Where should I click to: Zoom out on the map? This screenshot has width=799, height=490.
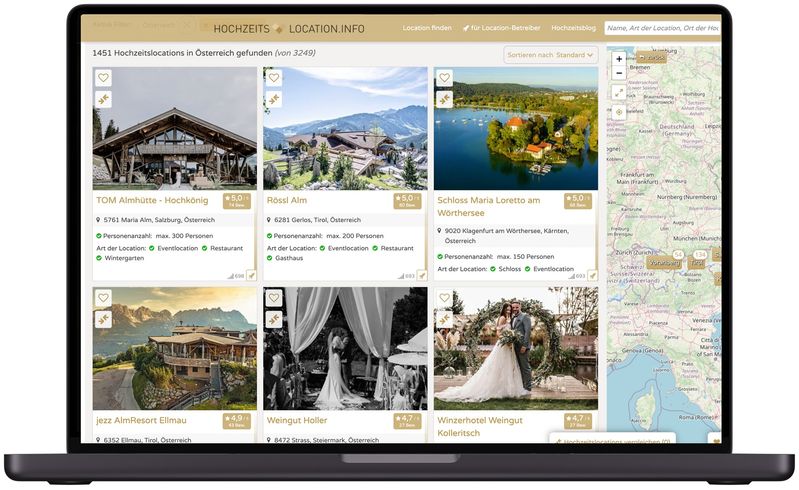(619, 73)
